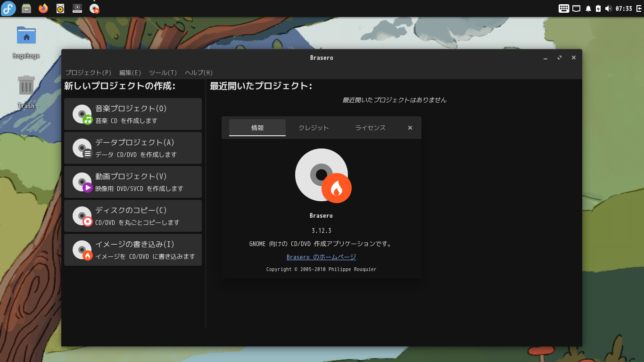Maximize the Brasero window
Screen dimensions: 644x362
560,58
